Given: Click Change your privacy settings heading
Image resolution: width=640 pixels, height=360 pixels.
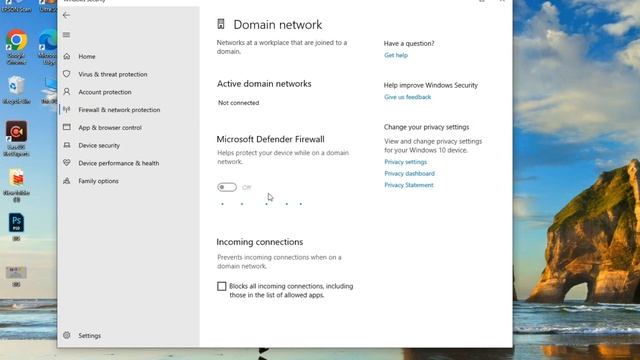Looking at the screenshot, I should tap(426, 127).
